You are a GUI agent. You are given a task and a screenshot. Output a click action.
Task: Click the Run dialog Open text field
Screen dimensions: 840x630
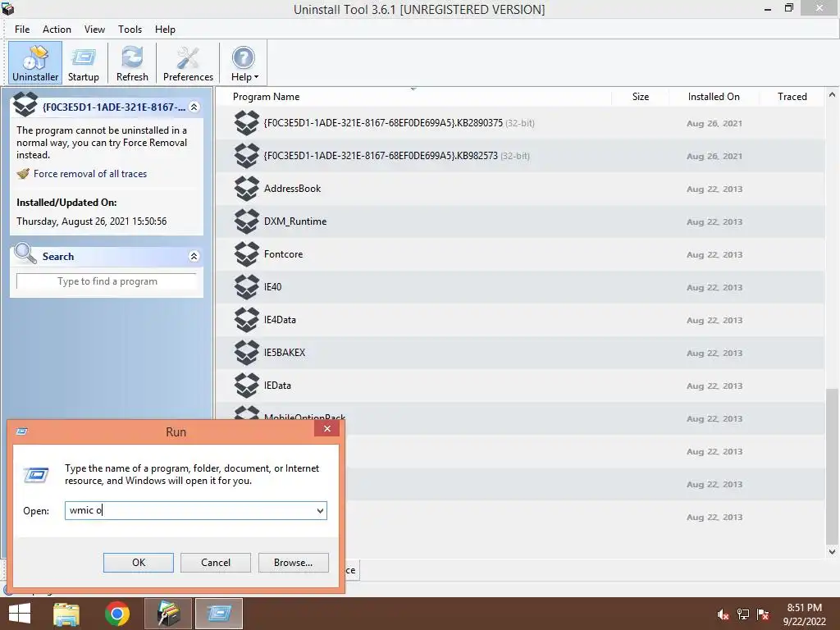click(190, 510)
